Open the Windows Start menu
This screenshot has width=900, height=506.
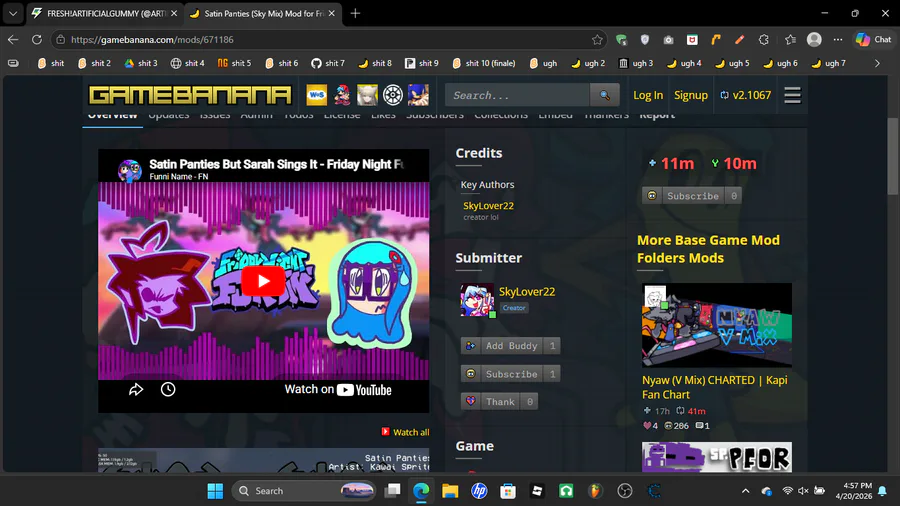click(x=215, y=491)
